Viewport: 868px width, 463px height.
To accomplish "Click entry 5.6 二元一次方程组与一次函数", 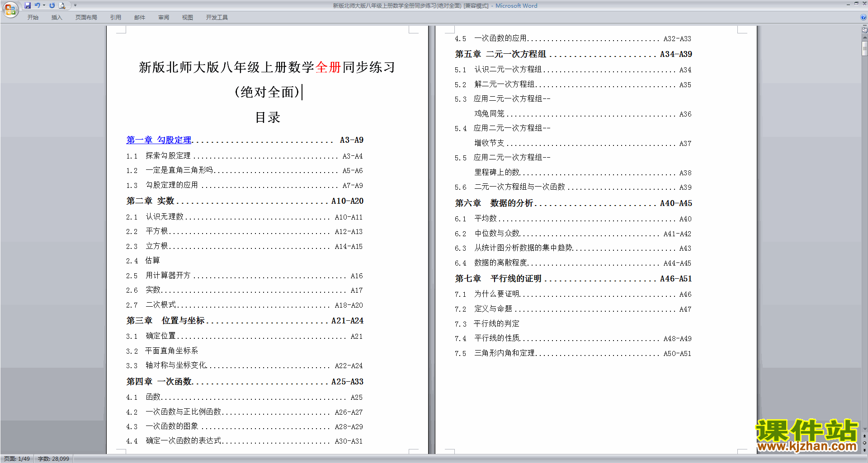I will (573, 187).
